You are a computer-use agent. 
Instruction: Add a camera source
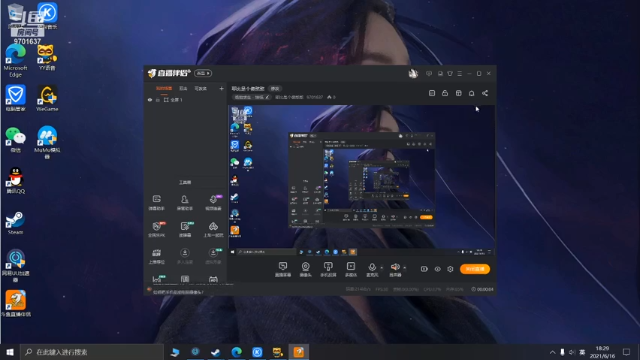[305, 269]
